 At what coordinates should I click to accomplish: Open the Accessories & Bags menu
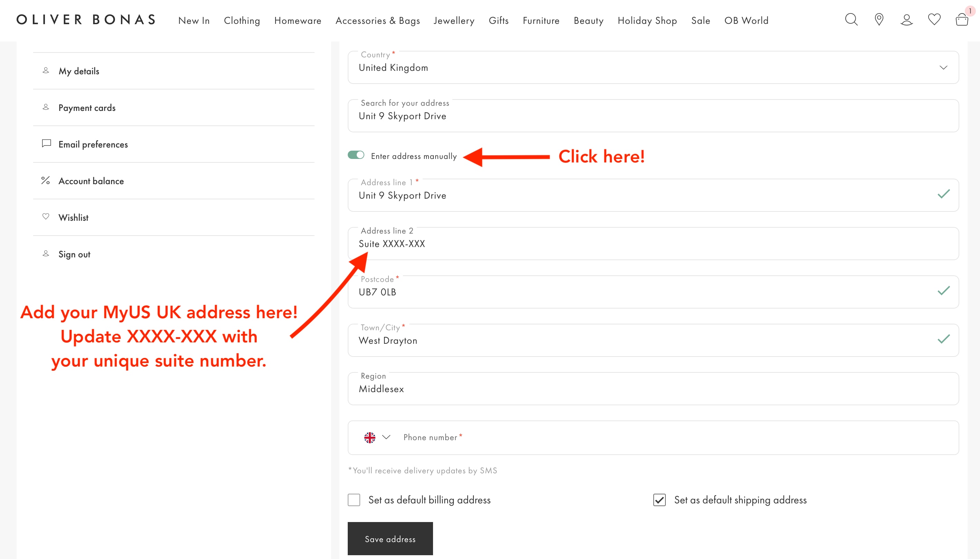tap(377, 21)
